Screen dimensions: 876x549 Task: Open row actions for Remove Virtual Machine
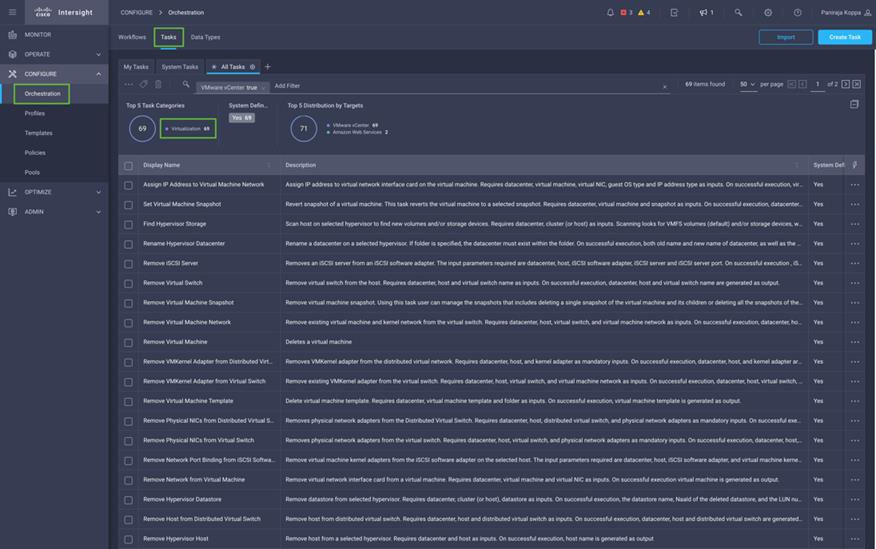point(855,342)
